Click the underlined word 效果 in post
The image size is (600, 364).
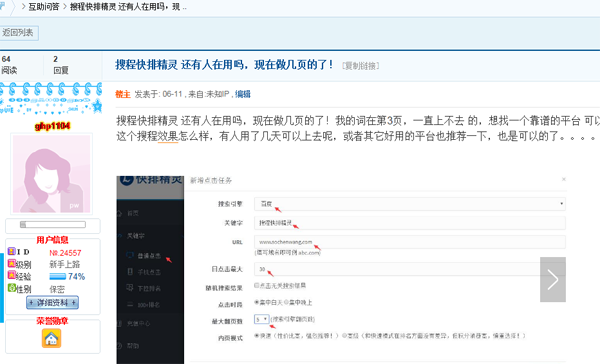(168, 136)
